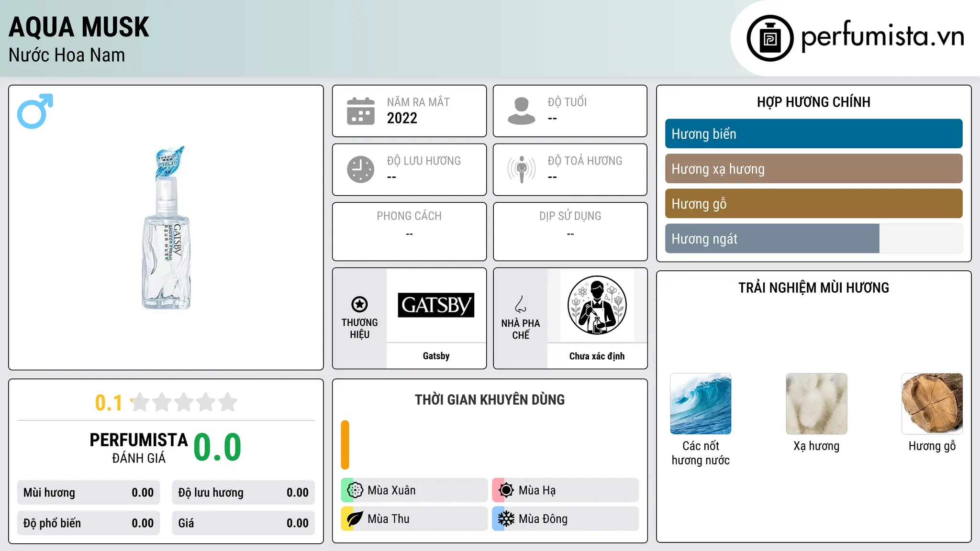This screenshot has width=980, height=551.
Task: Click the THỜI GIAN KHUYÊN DÙNG heading
Action: tap(490, 399)
